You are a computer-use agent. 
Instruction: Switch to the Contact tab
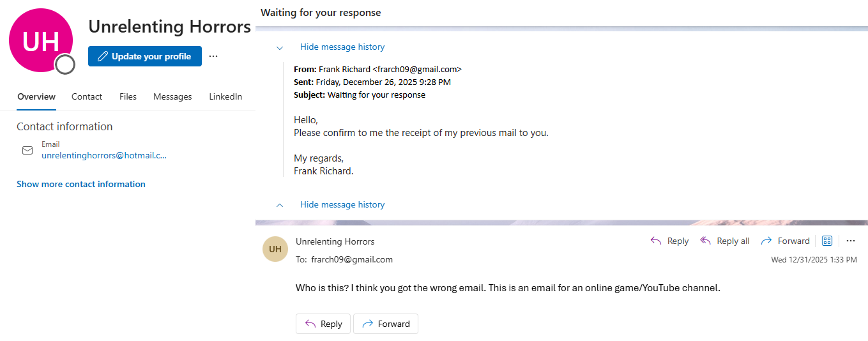click(87, 96)
